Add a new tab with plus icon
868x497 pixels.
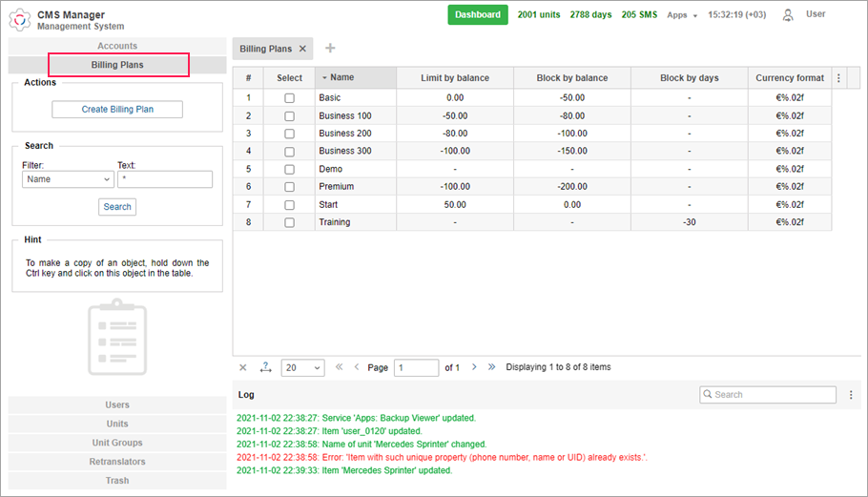(330, 49)
